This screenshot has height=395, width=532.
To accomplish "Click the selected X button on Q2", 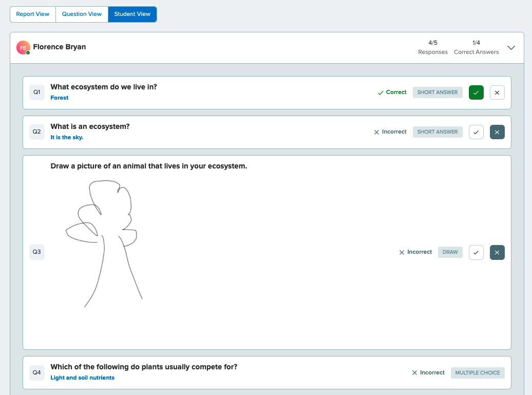I will [x=497, y=132].
